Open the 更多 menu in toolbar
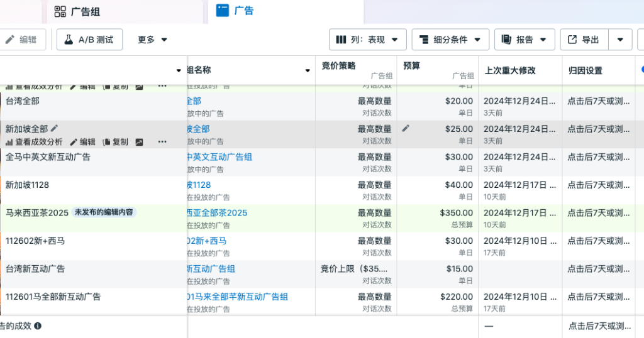The image size is (644, 338). point(153,40)
